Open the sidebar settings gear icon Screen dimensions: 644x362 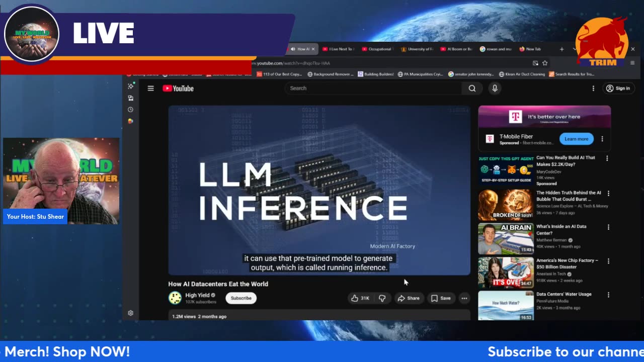click(x=130, y=313)
